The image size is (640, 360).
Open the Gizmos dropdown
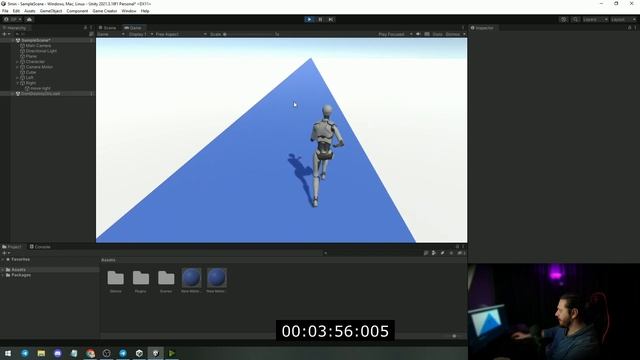point(455,34)
